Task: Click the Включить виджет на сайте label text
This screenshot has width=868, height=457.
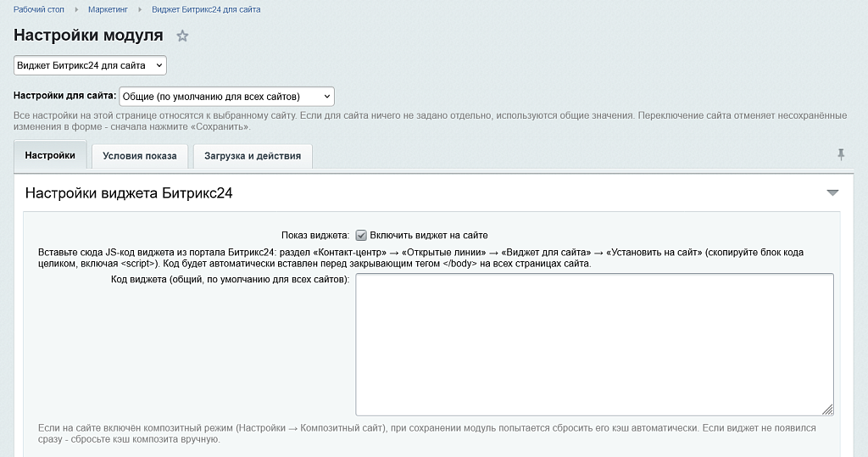Action: point(428,236)
